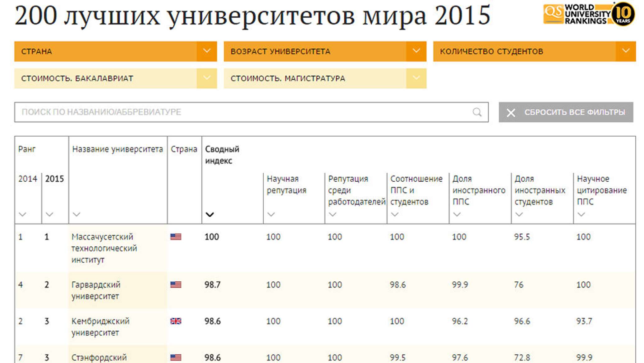
Task: Click Cambridge's foreign faculty value 96.2
Action: (460, 321)
